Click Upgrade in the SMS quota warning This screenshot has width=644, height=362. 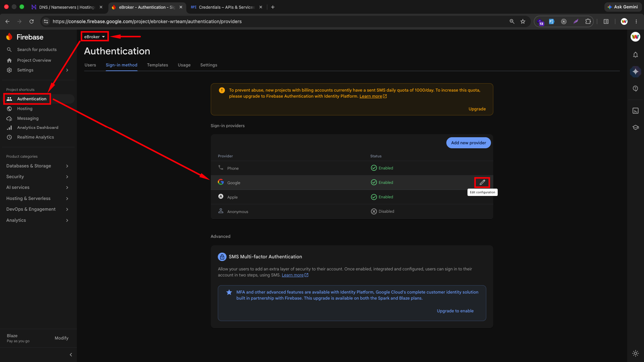[x=477, y=109]
